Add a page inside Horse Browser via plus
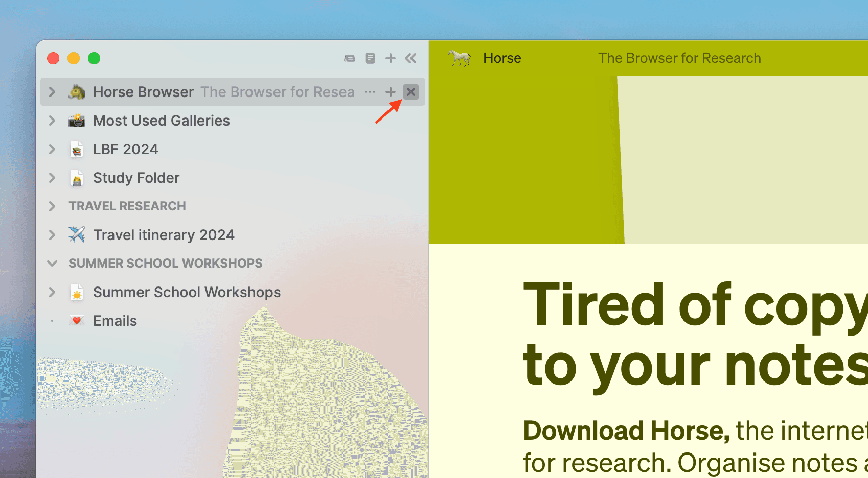This screenshot has width=868, height=478. pos(390,92)
